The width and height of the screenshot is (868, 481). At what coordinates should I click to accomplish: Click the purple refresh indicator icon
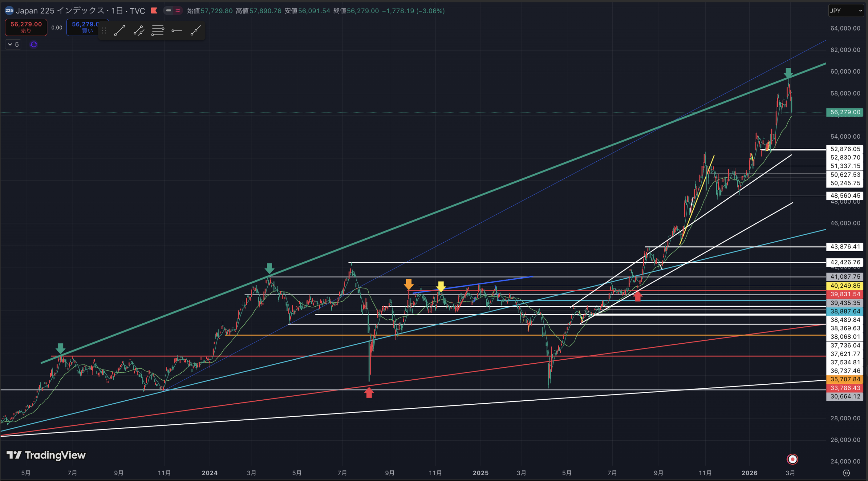34,44
